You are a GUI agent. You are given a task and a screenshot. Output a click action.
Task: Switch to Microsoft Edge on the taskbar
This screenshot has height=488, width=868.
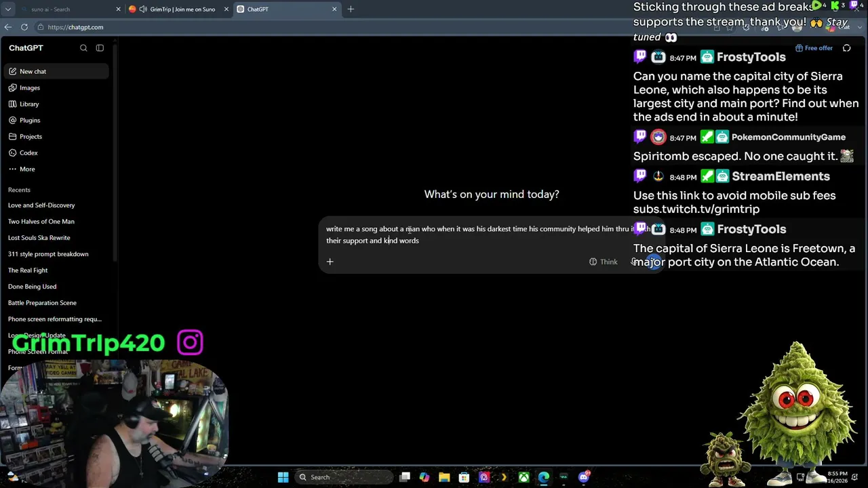544,477
